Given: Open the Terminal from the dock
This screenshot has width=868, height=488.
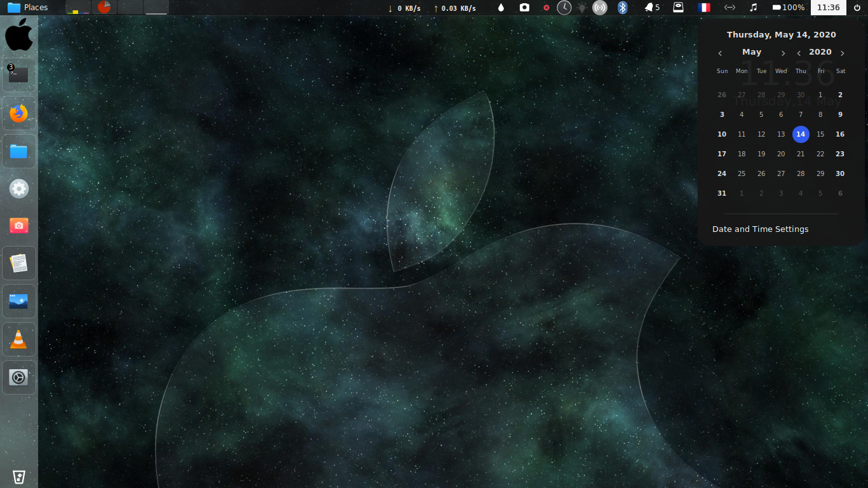Looking at the screenshot, I should [18, 75].
